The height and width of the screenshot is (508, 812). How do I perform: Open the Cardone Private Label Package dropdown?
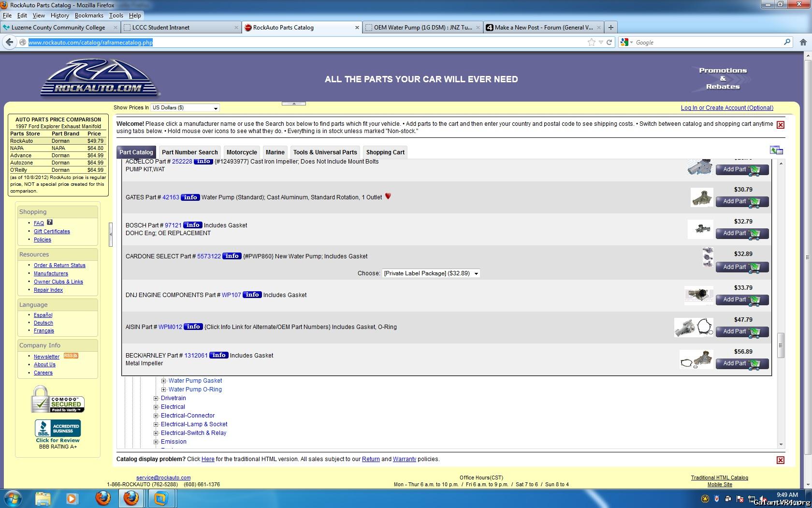pos(431,273)
